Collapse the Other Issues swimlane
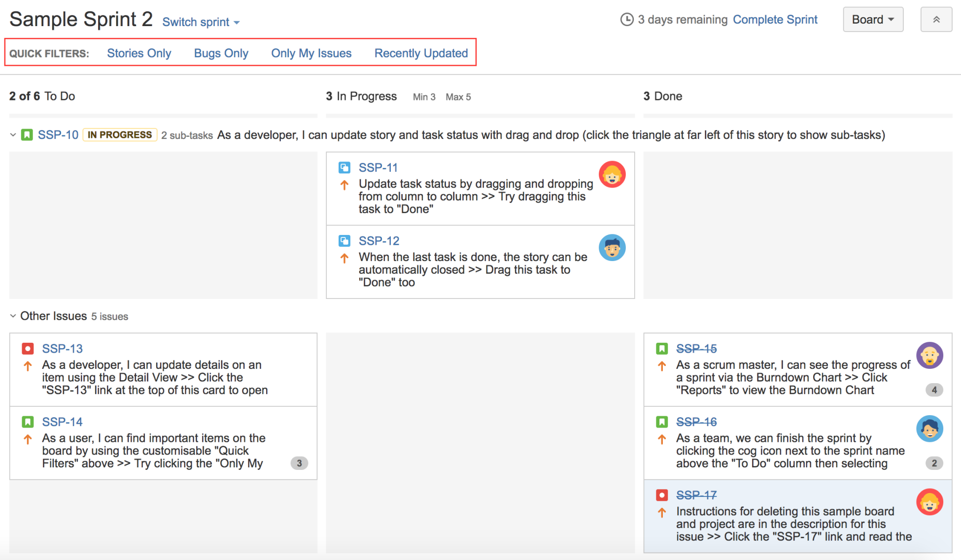 13,316
